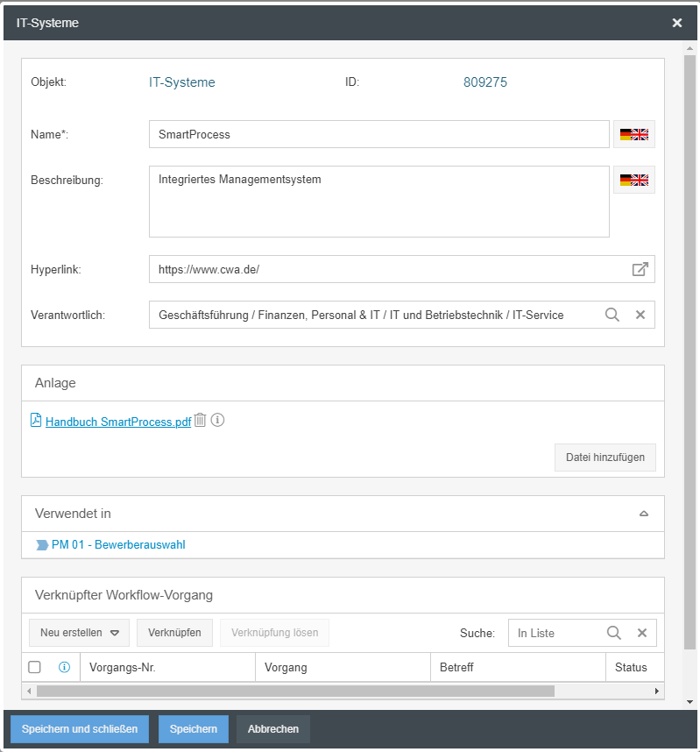Viewport: 700px width, 752px height.
Task: Clear the Verantwortlich field with X icon
Action: click(640, 315)
